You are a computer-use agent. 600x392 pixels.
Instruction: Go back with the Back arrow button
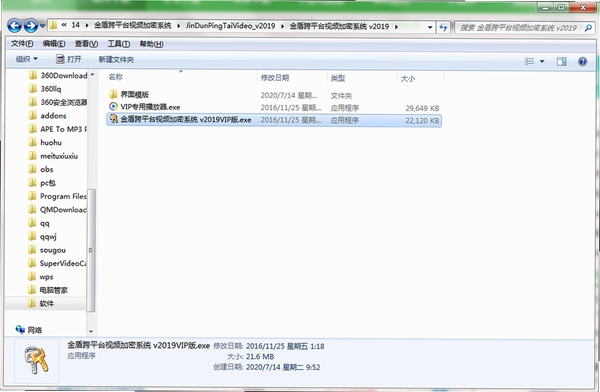click(15, 26)
